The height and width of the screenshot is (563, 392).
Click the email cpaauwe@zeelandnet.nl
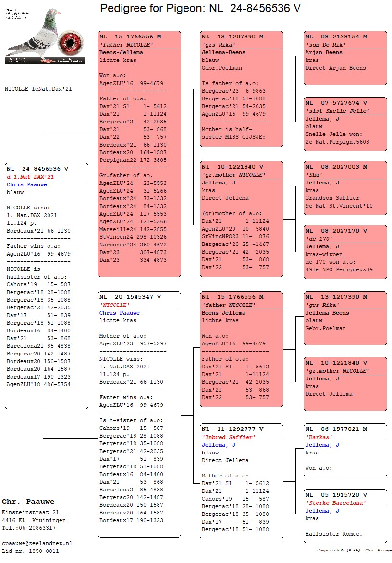coord(37,543)
